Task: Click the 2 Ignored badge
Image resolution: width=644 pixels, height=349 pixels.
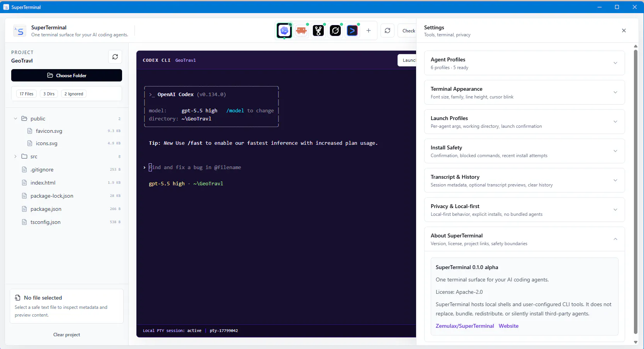Action: 74,94
